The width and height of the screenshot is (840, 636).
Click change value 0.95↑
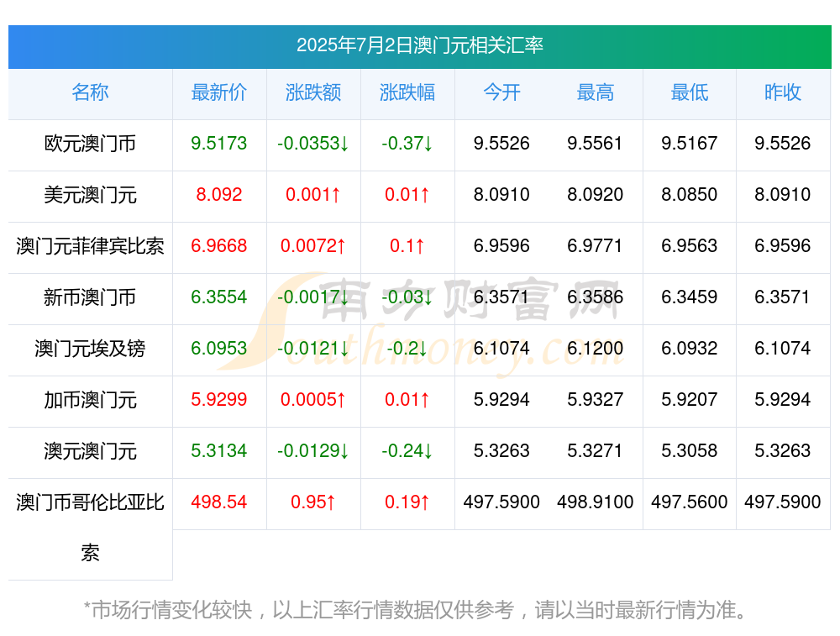click(x=313, y=502)
